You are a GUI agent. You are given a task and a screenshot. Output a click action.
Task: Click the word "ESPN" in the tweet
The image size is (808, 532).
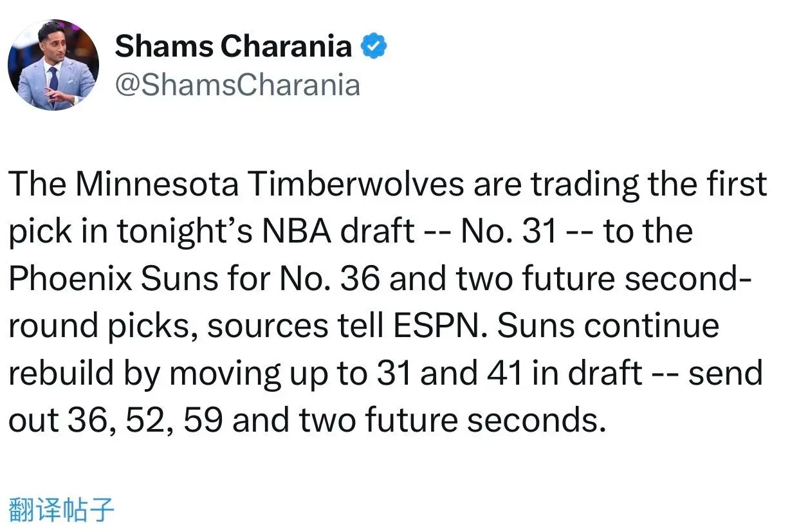445,326
